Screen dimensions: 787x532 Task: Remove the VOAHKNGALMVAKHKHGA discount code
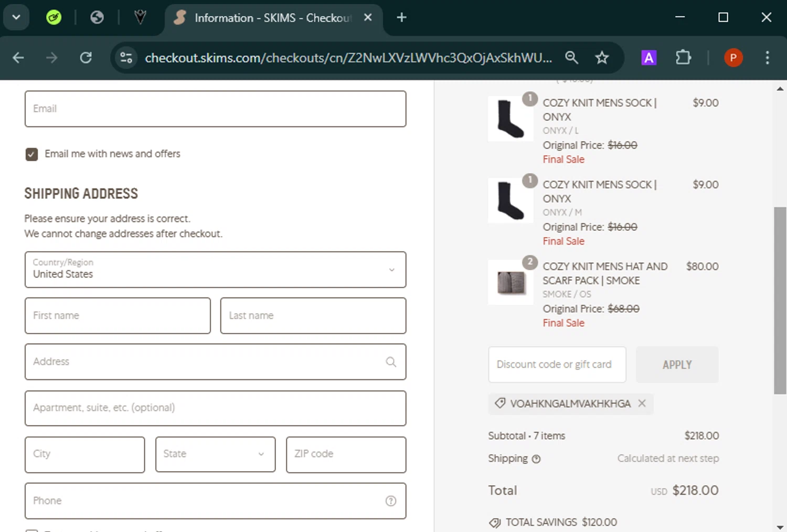(642, 403)
